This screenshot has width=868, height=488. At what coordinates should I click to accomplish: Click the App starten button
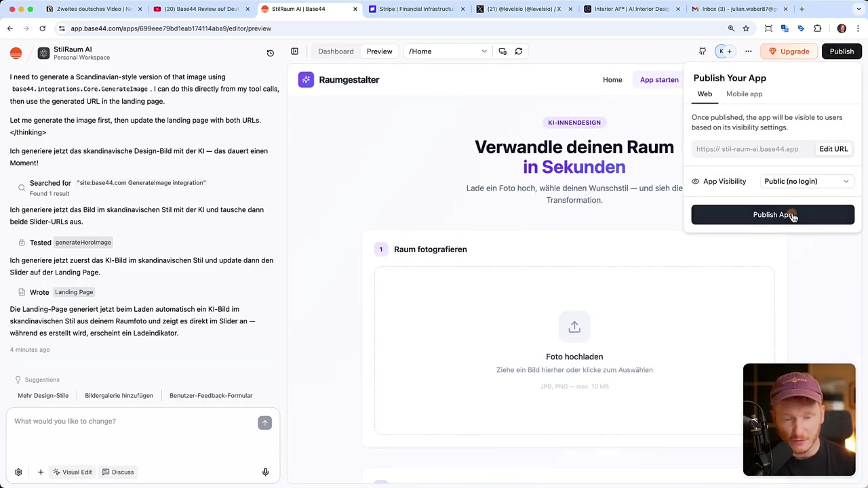click(659, 80)
